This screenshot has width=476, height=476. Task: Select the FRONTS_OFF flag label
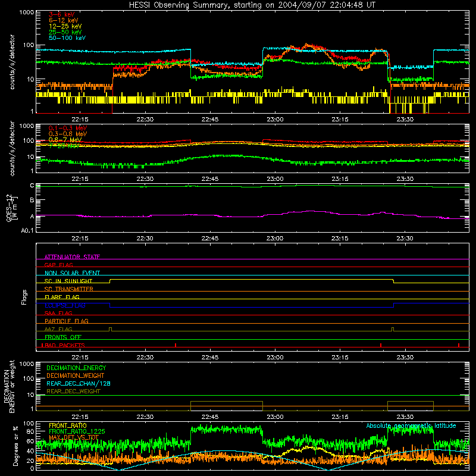tap(63, 337)
